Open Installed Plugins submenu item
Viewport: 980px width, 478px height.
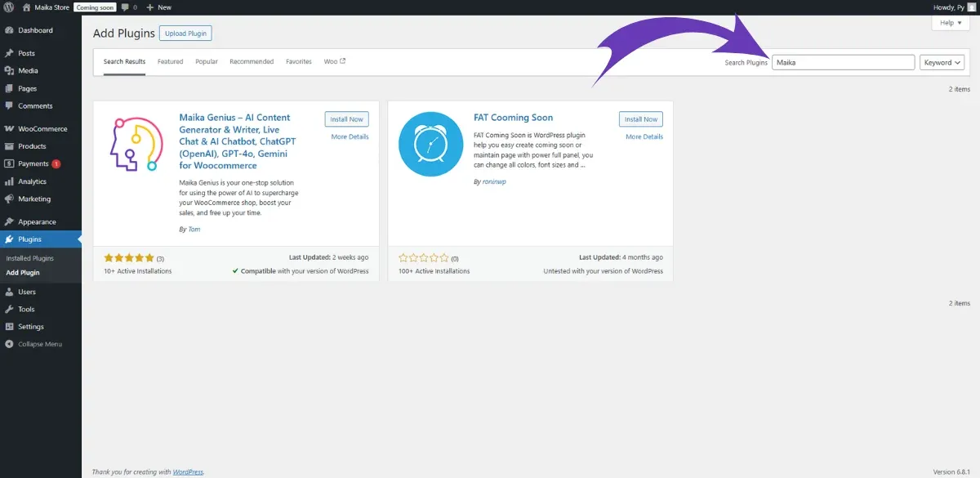click(29, 258)
